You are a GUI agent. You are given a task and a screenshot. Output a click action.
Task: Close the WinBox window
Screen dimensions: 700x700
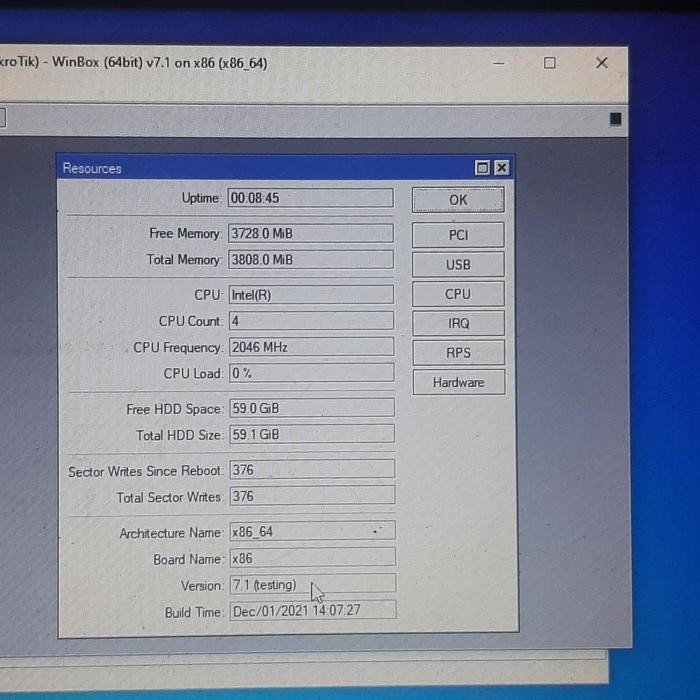tap(602, 63)
